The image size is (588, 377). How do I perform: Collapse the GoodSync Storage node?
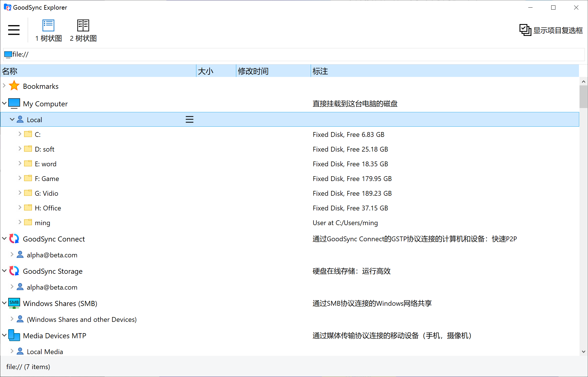pos(4,271)
